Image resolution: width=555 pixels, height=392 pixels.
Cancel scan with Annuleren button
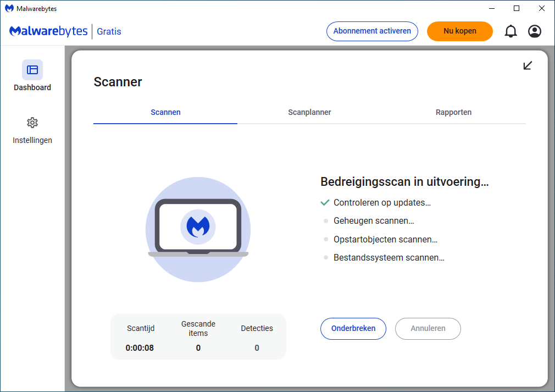coord(428,329)
